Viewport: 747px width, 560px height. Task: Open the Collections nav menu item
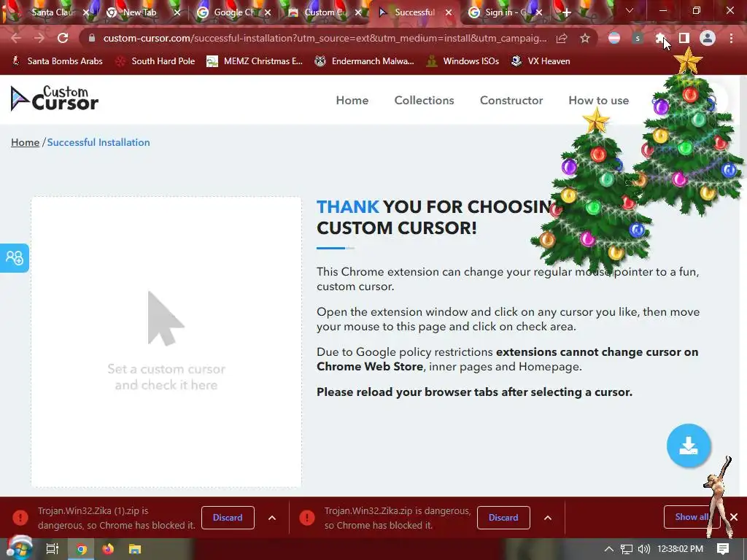click(x=424, y=100)
